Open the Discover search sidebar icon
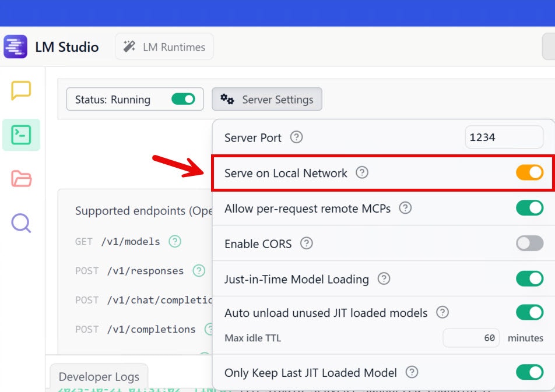The height and width of the screenshot is (392, 555). pos(21,223)
